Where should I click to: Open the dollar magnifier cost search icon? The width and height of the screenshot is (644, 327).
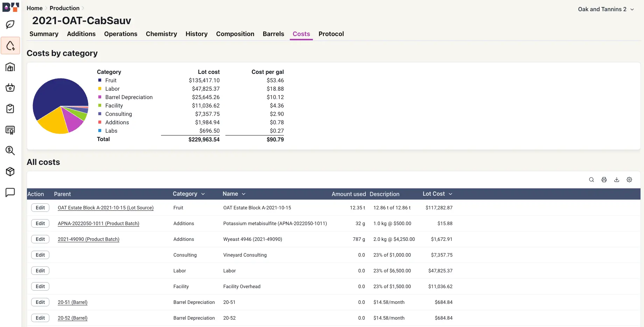coord(10,151)
